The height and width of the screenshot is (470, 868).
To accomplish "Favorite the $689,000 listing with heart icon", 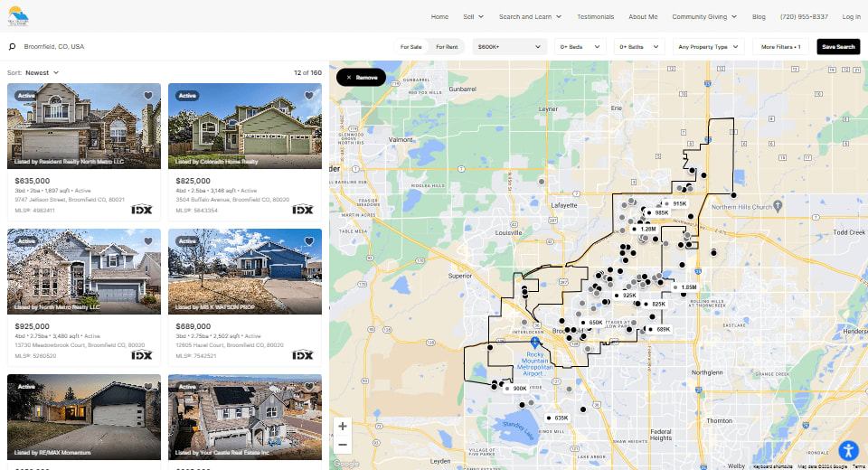I will [x=309, y=241].
